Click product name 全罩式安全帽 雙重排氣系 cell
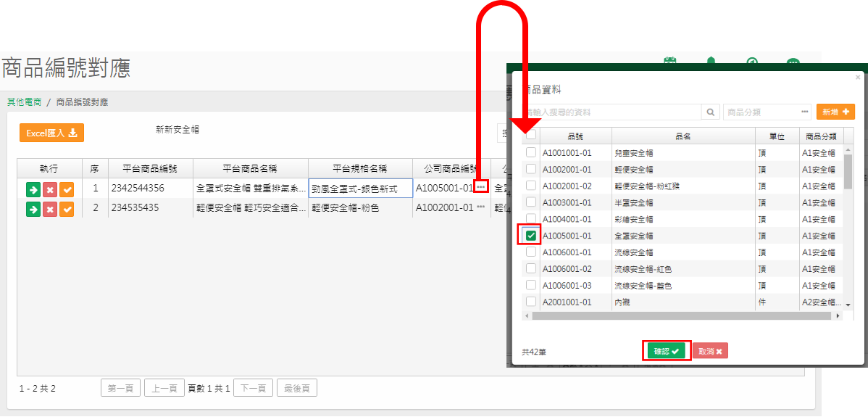This screenshot has width=868, height=417. 251,189
